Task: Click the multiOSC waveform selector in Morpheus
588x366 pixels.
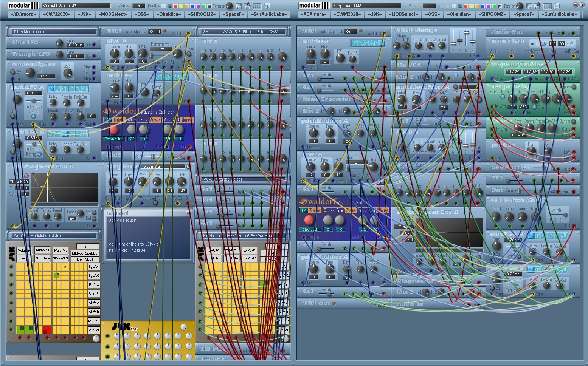Action: coord(368,43)
